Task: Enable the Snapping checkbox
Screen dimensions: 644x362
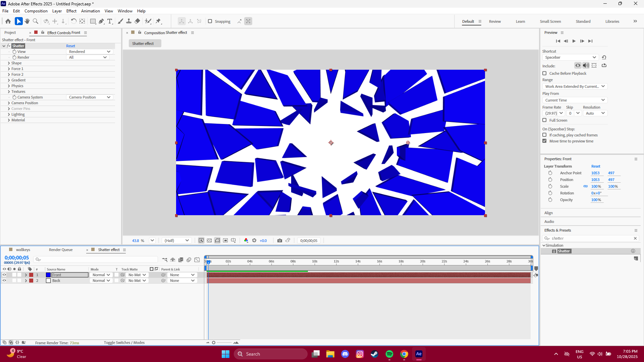Action: [x=210, y=21]
